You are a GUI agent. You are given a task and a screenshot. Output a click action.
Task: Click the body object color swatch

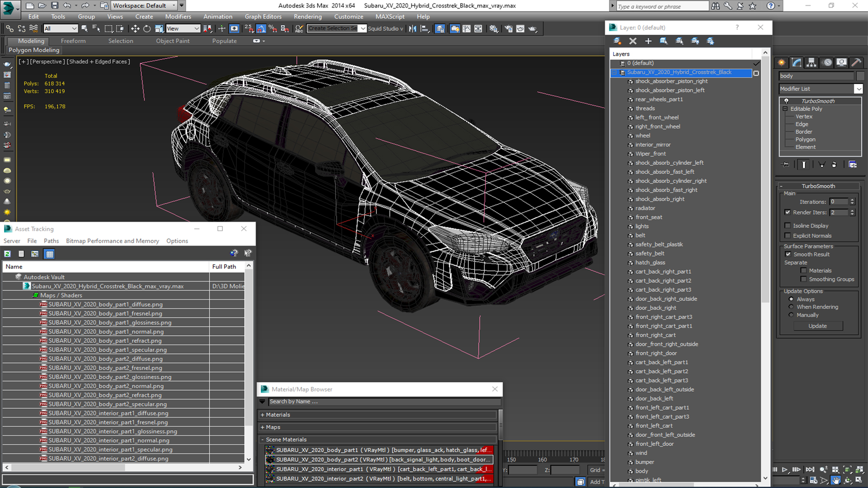click(x=860, y=76)
